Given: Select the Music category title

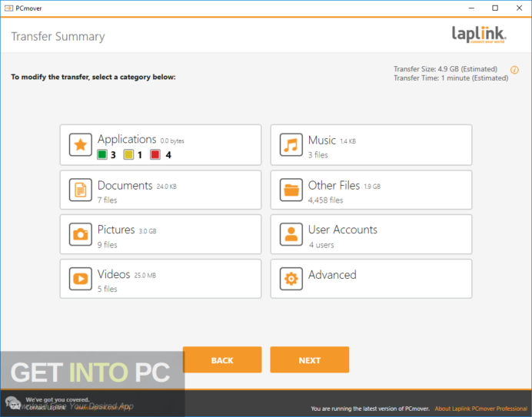Looking at the screenshot, I should tap(322, 141).
